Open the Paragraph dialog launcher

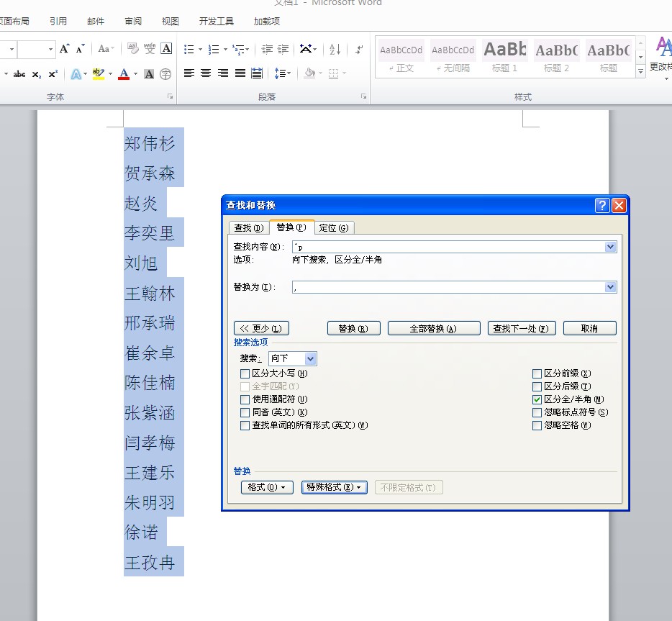pyautogui.click(x=363, y=96)
